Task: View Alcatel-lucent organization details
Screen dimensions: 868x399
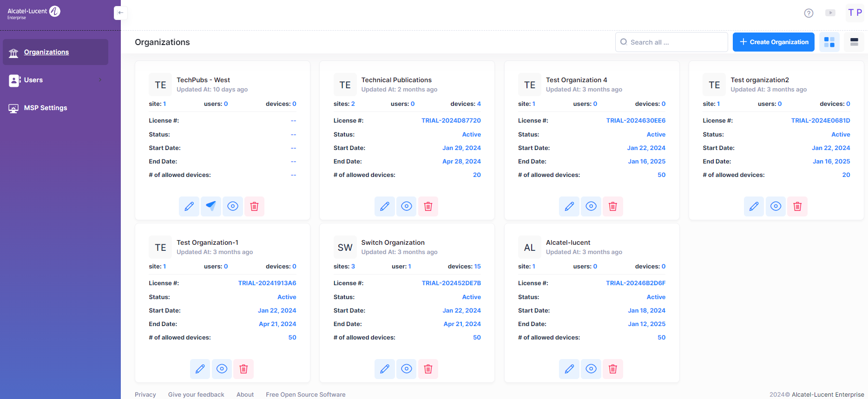Action: click(x=591, y=369)
